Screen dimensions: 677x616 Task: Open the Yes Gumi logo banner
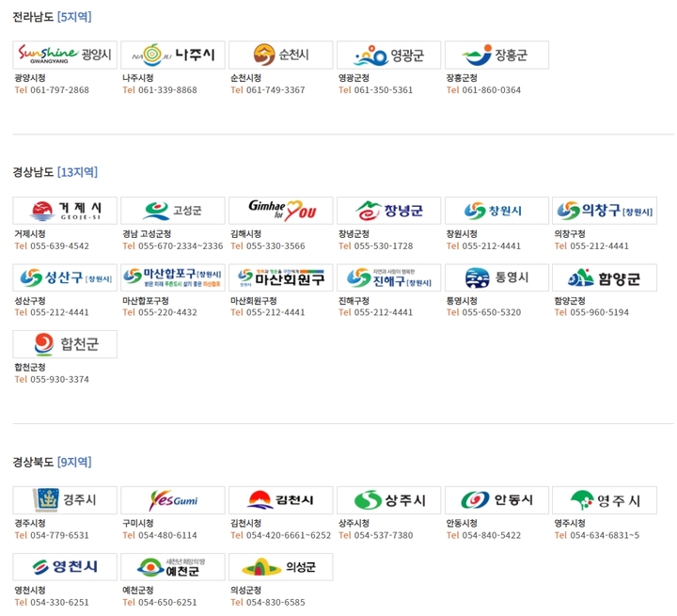coord(173,500)
